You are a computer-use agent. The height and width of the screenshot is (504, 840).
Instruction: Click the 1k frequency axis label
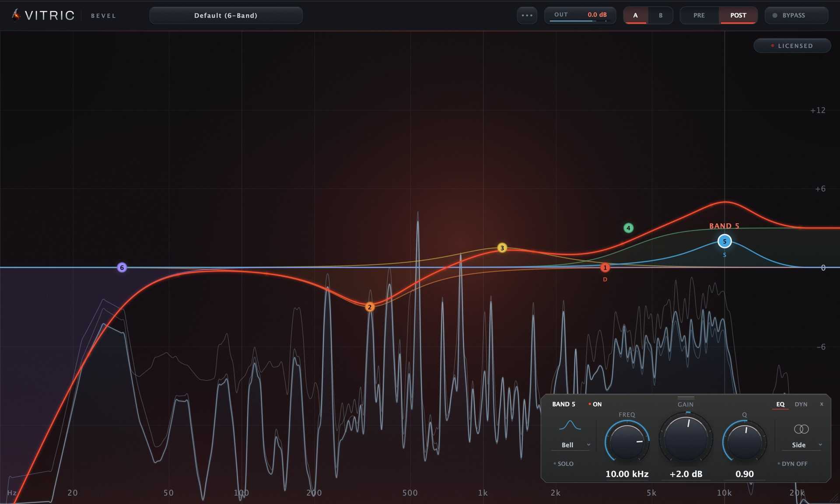click(x=483, y=493)
